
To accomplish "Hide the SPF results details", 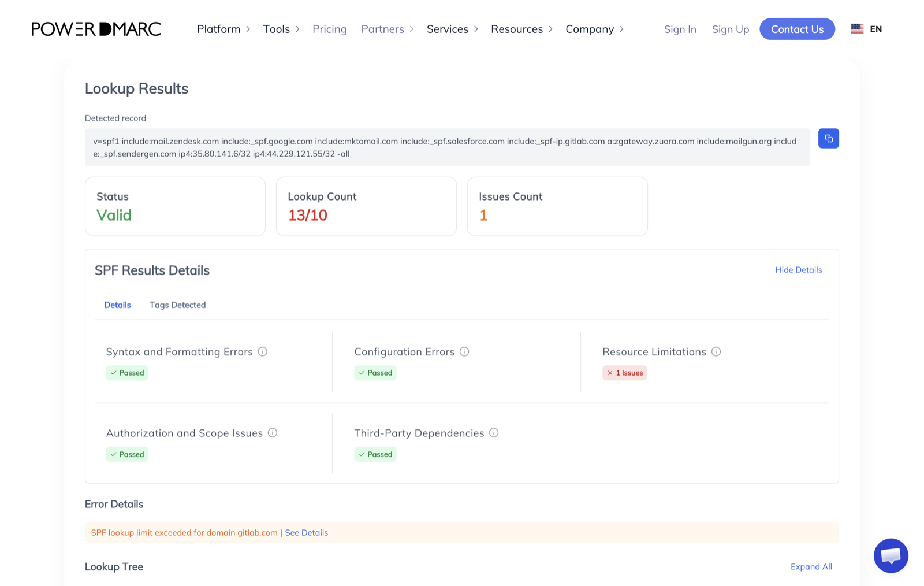I will (798, 270).
